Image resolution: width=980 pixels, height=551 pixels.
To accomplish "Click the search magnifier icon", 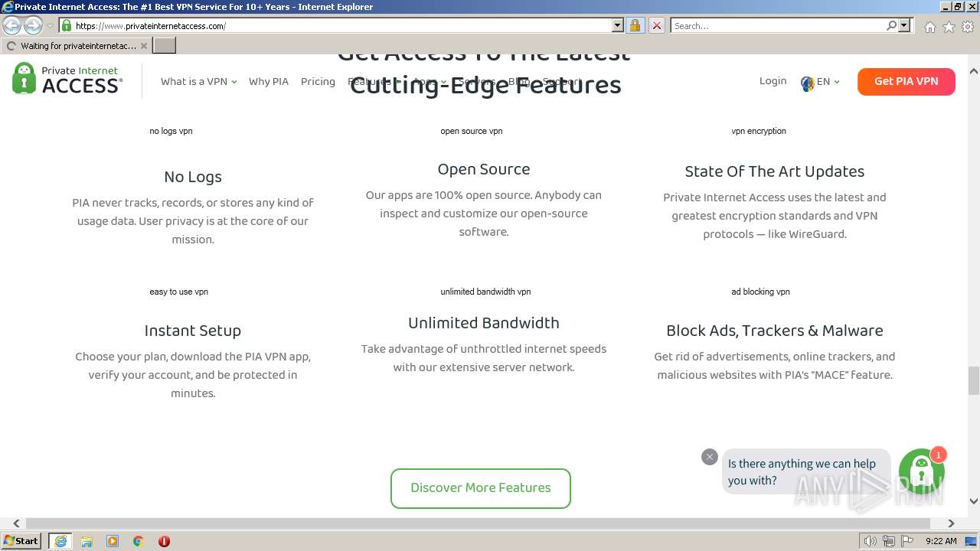I will (891, 25).
